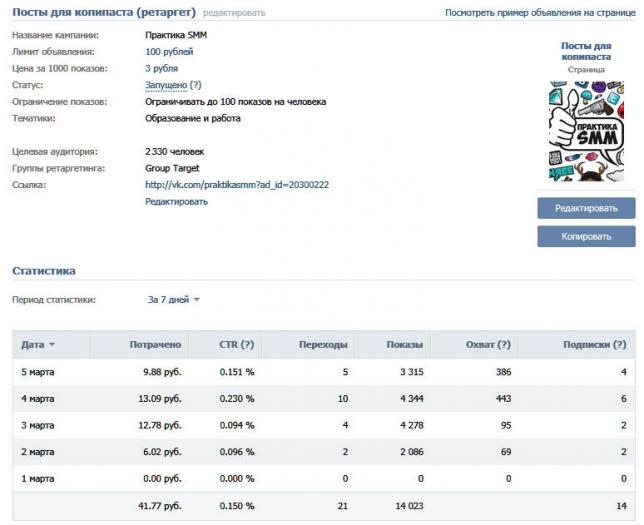The width and height of the screenshot is (644, 525).
Task: Select the 2 марта date cell
Action: tap(38, 452)
